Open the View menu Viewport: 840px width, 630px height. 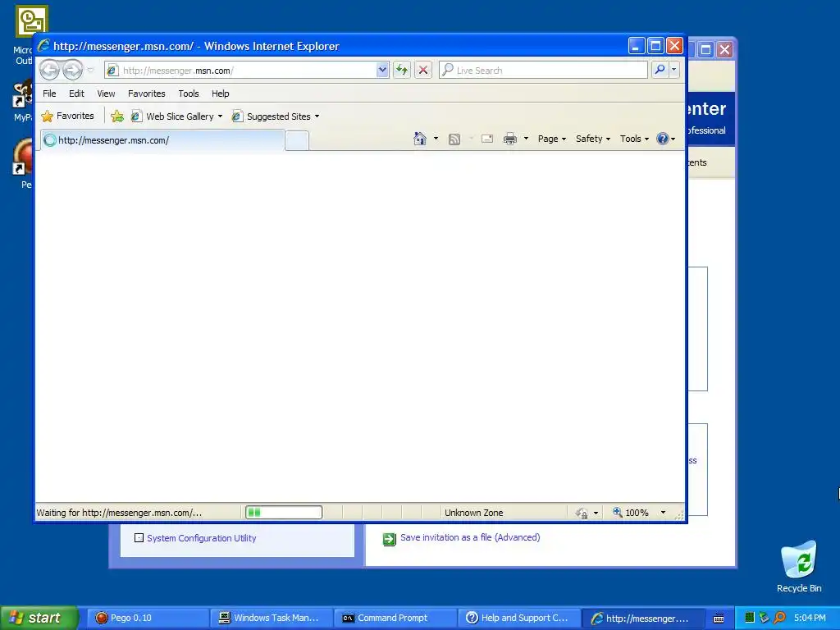tap(106, 94)
